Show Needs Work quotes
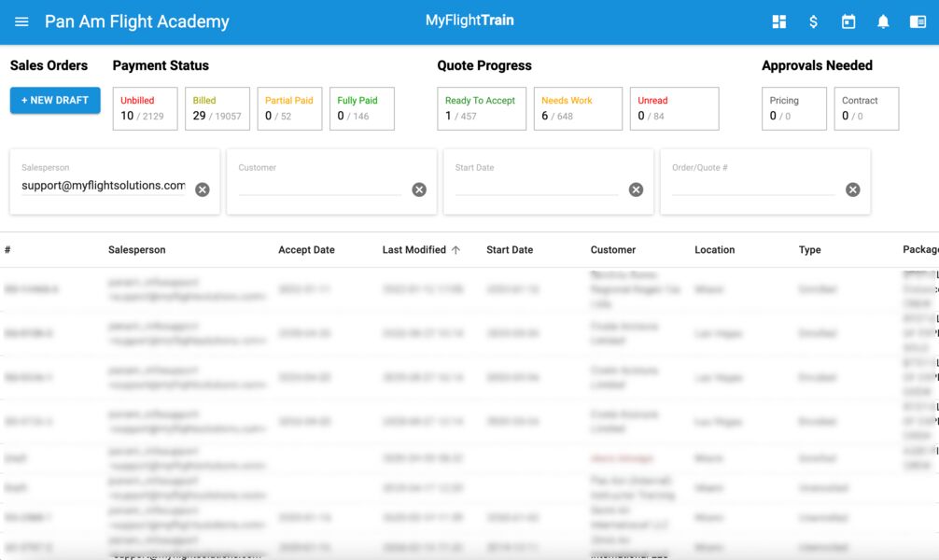The image size is (939, 560). click(x=578, y=108)
